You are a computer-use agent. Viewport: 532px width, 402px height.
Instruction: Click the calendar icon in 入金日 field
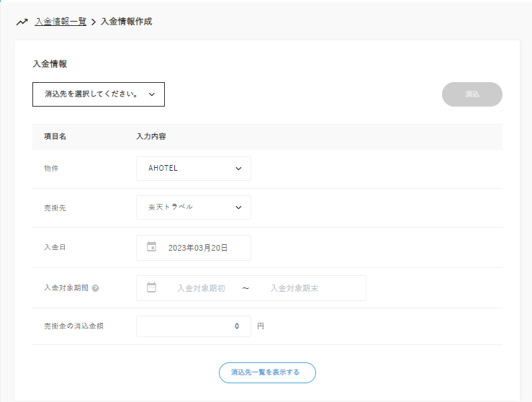click(152, 247)
